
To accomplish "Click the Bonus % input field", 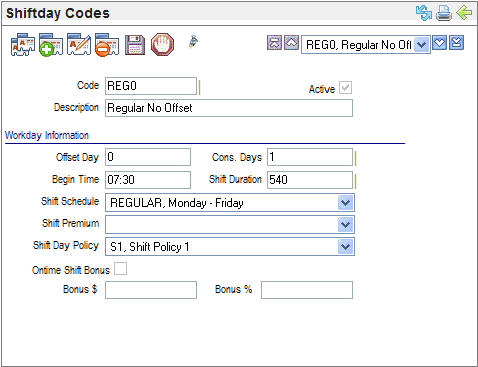I will [x=307, y=290].
